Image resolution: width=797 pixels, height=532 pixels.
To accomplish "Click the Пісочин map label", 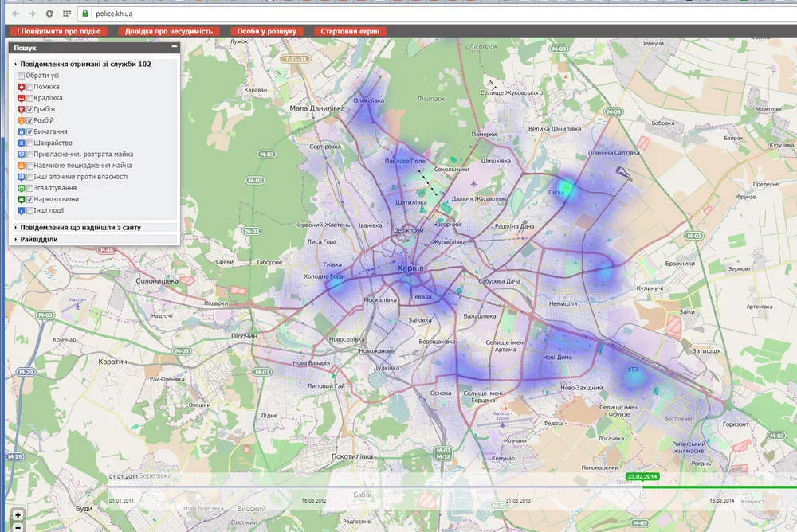I will pyautogui.click(x=244, y=336).
